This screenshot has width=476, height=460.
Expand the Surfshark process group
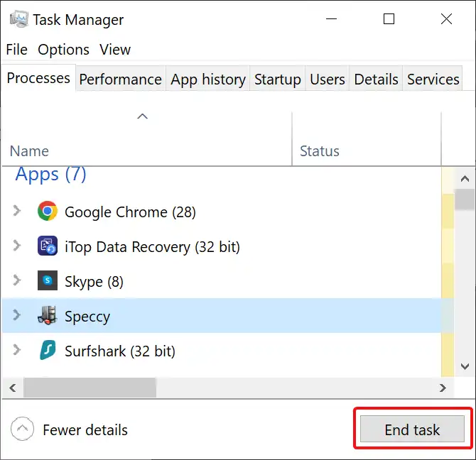pyautogui.click(x=17, y=350)
